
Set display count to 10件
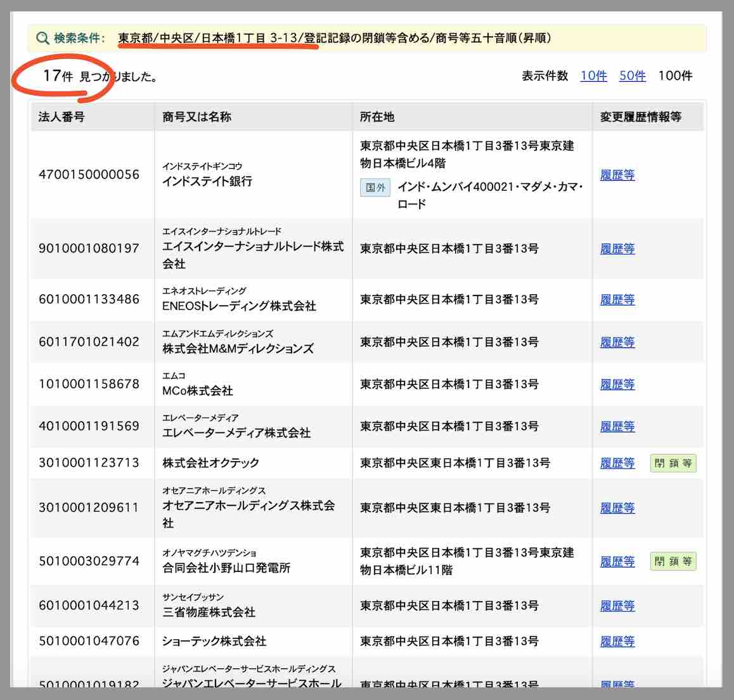593,76
